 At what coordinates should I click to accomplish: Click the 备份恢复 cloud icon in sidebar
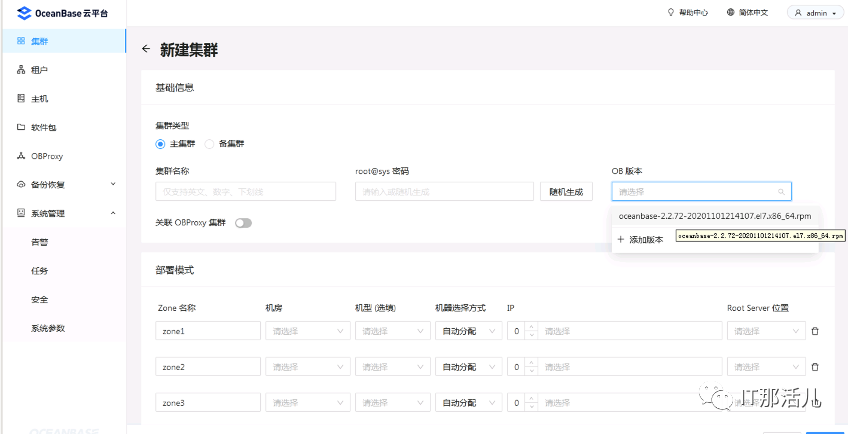click(21, 185)
